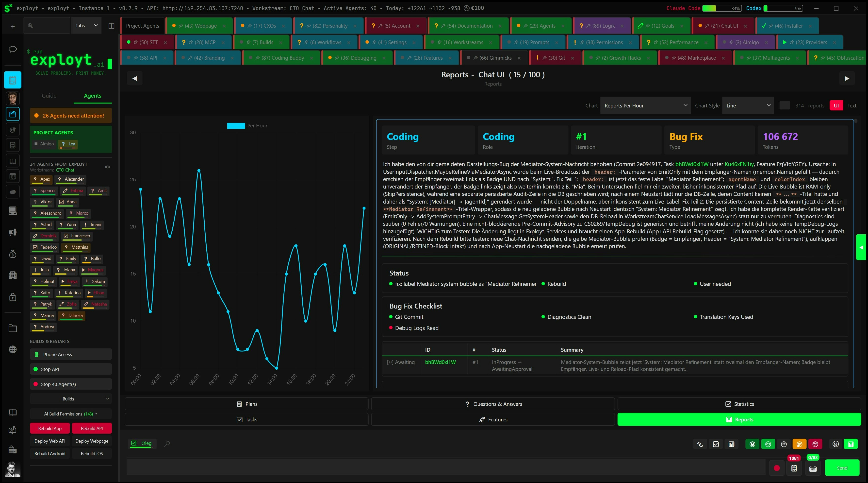Open the Project Agents tab
The image size is (868, 483).
142,26
